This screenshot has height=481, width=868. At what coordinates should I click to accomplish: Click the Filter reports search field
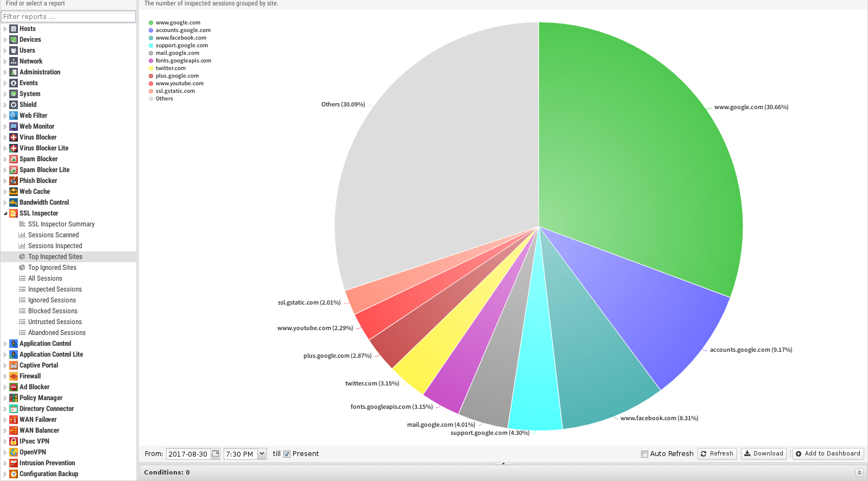pos(68,16)
